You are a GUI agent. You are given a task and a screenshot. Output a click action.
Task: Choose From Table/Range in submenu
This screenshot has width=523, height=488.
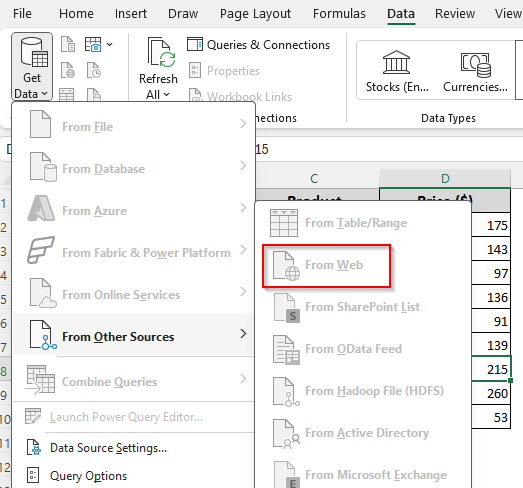363,222
